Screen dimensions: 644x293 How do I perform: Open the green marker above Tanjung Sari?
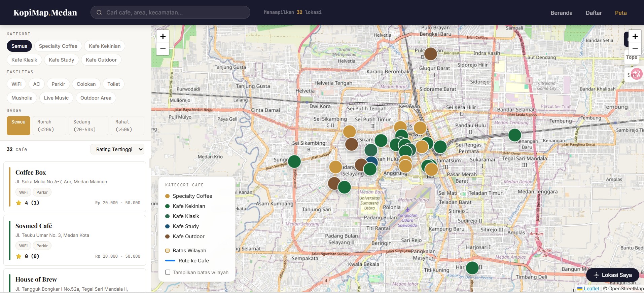(x=345, y=187)
